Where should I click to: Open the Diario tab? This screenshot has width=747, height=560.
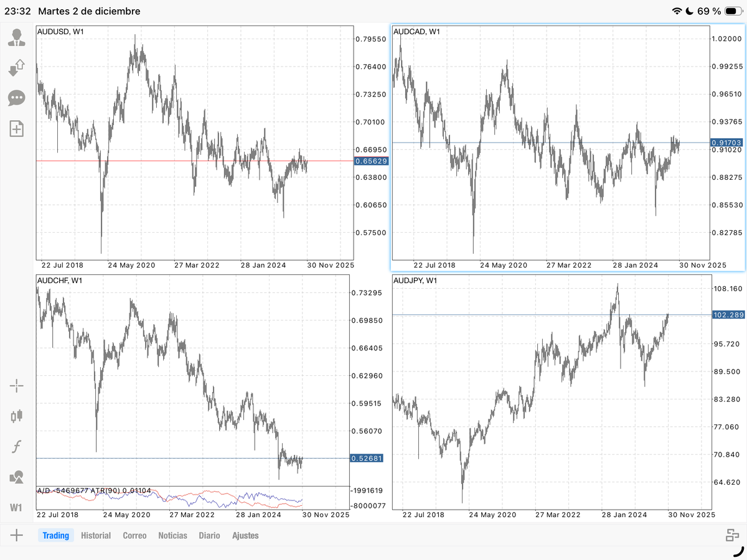tap(209, 535)
